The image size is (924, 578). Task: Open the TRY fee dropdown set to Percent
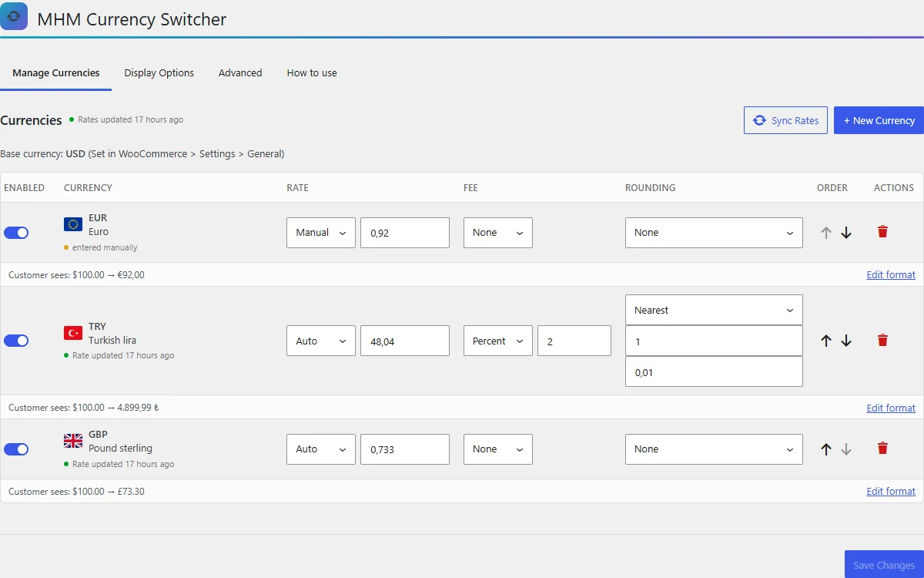point(498,341)
